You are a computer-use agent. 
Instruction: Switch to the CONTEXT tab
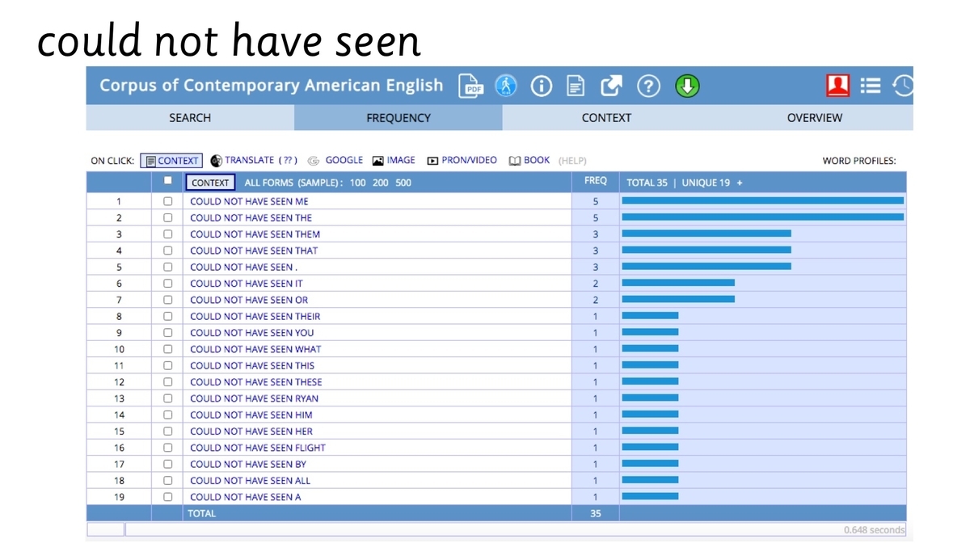coord(606,118)
